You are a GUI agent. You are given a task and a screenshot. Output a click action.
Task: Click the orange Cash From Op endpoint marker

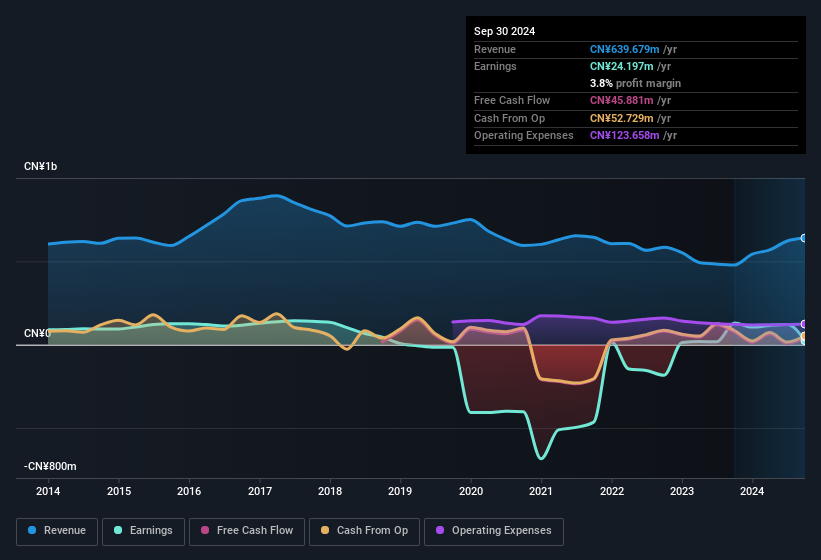point(804,336)
